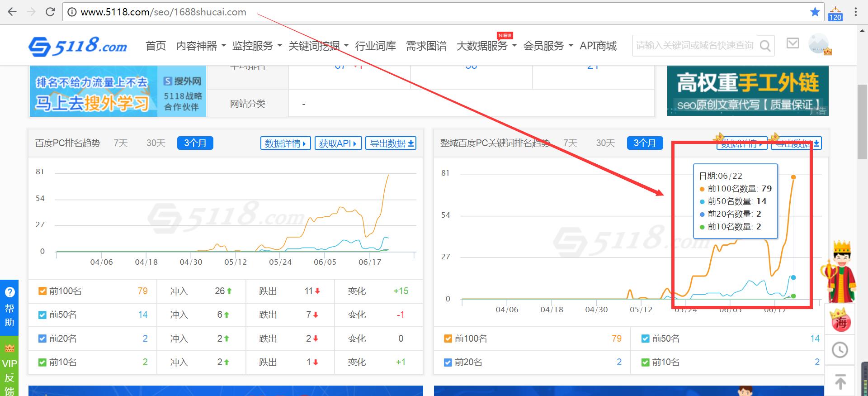Click the VIP feedback crown icon
Screen dimensions: 868x396
9,348
